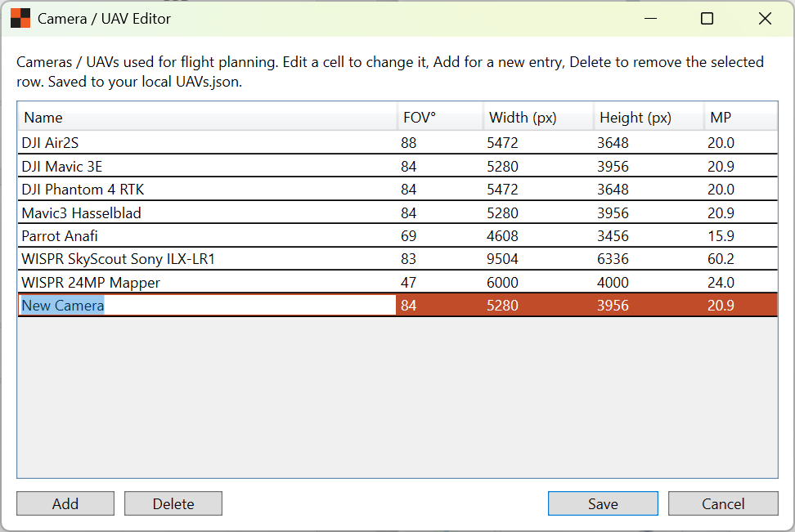Viewport: 795px width, 532px height.
Task: Sort by the Height (px) column header
Action: [649, 118]
